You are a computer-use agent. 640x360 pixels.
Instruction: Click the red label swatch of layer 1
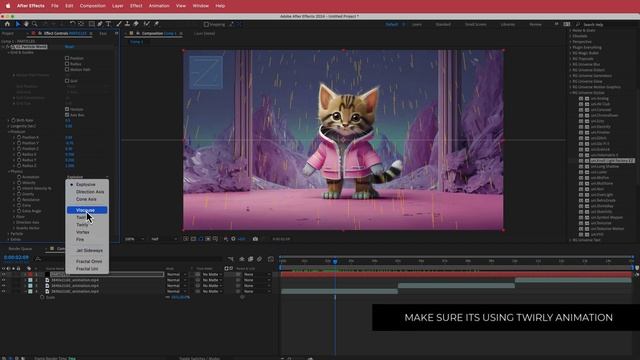30,275
